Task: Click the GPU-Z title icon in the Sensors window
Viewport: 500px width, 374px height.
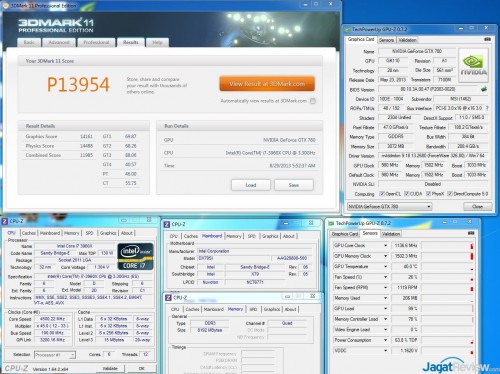Action: [331, 223]
